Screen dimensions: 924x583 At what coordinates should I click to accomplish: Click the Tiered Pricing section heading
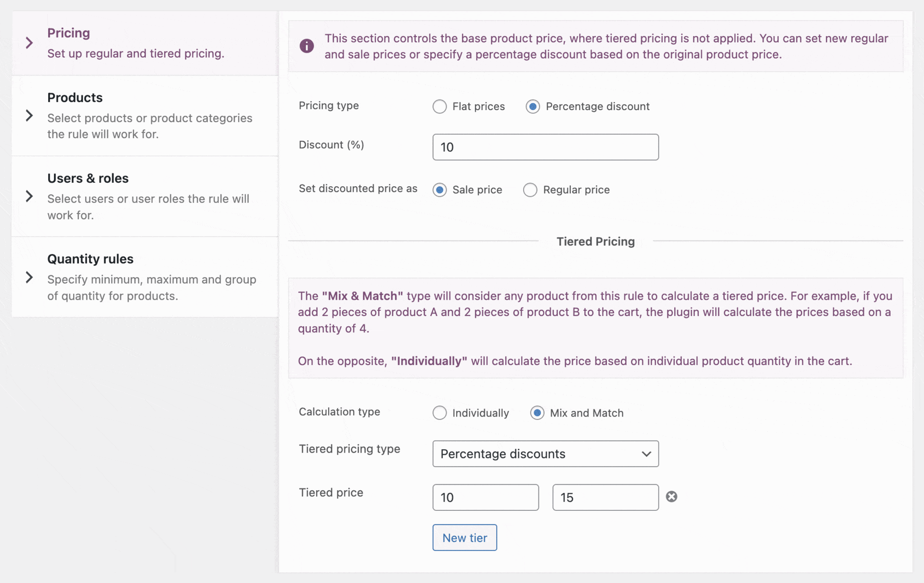[x=595, y=241]
